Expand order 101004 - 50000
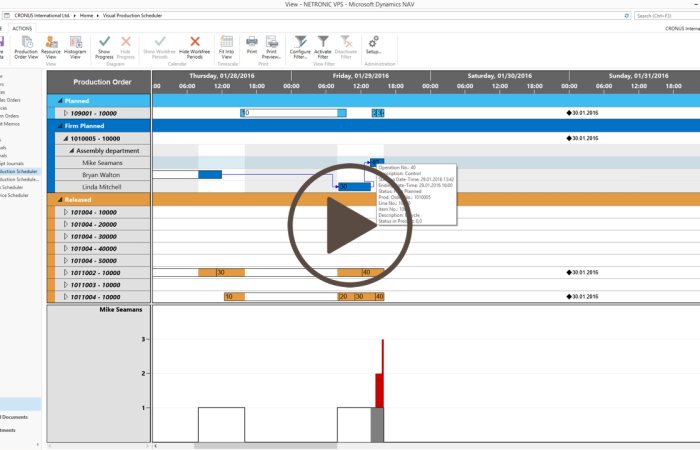Screen dimensions: 700x450 click(x=66, y=260)
